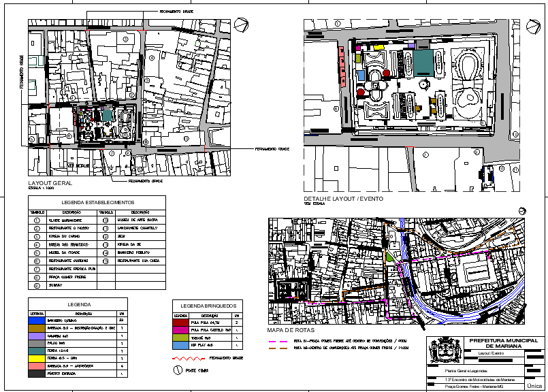
Task: Click symbol 9 for Subway in establishments legend
Action: (x=37, y=284)
